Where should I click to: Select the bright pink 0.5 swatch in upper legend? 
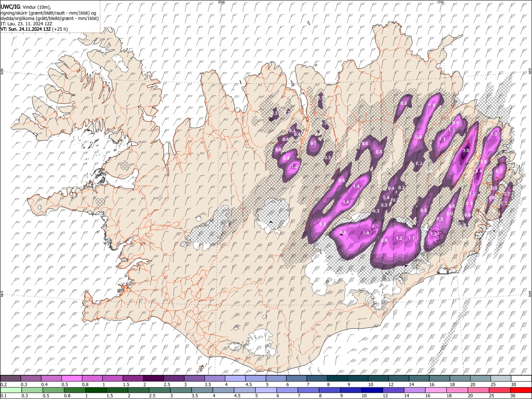(71, 378)
